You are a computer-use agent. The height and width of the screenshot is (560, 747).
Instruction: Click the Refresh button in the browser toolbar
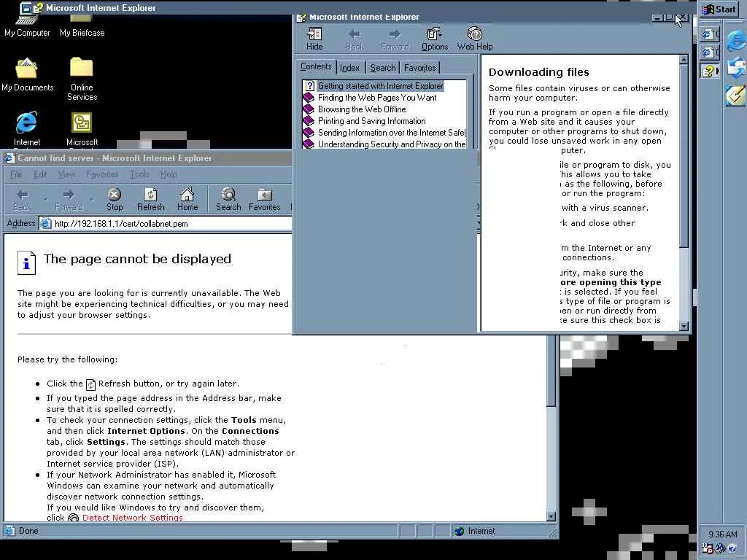[x=150, y=200]
